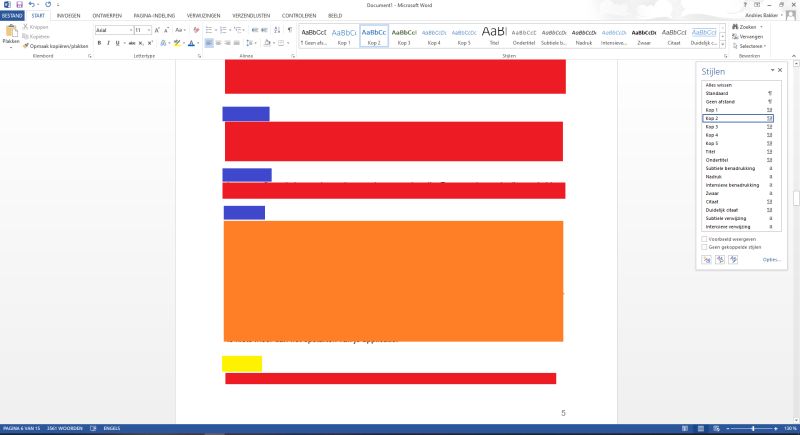The width and height of the screenshot is (800, 435).
Task: Click the paragraph shading bucket icon
Action: point(266,43)
